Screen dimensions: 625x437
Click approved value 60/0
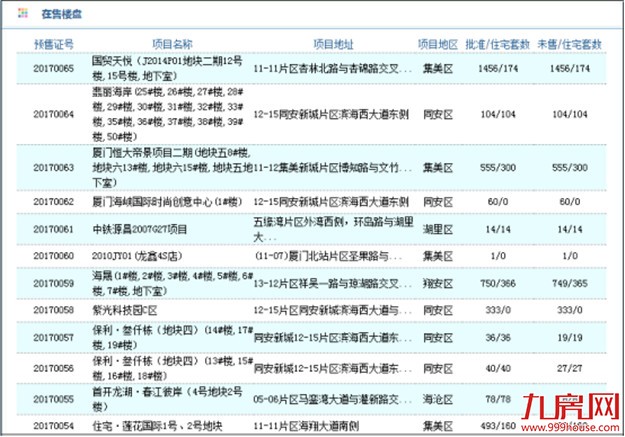[x=498, y=202]
